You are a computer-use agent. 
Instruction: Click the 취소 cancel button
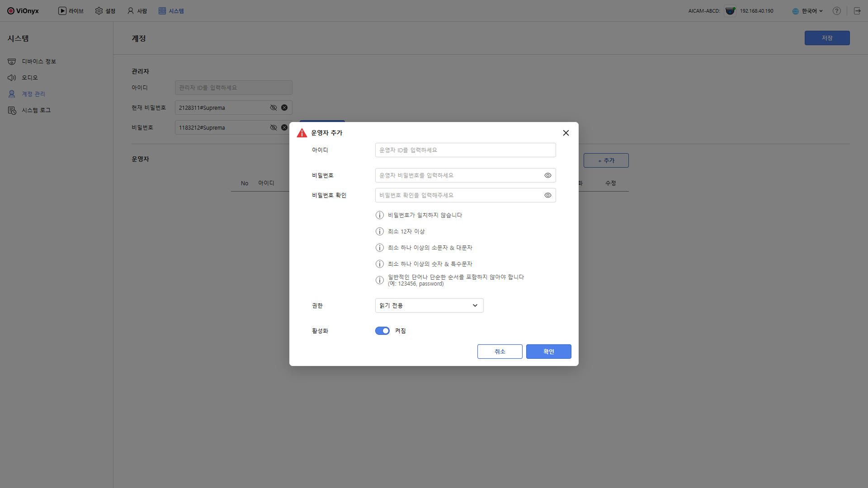click(500, 352)
